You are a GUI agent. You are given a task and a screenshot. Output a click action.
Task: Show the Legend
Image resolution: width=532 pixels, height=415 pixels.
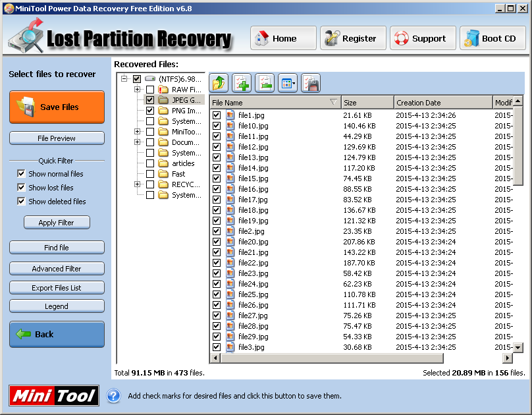[x=57, y=306]
